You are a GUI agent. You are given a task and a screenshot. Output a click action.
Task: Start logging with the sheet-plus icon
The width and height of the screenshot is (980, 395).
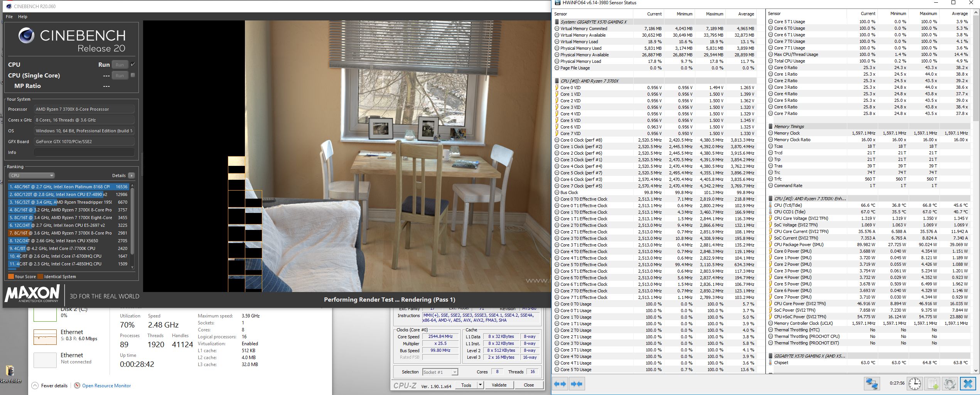click(932, 384)
